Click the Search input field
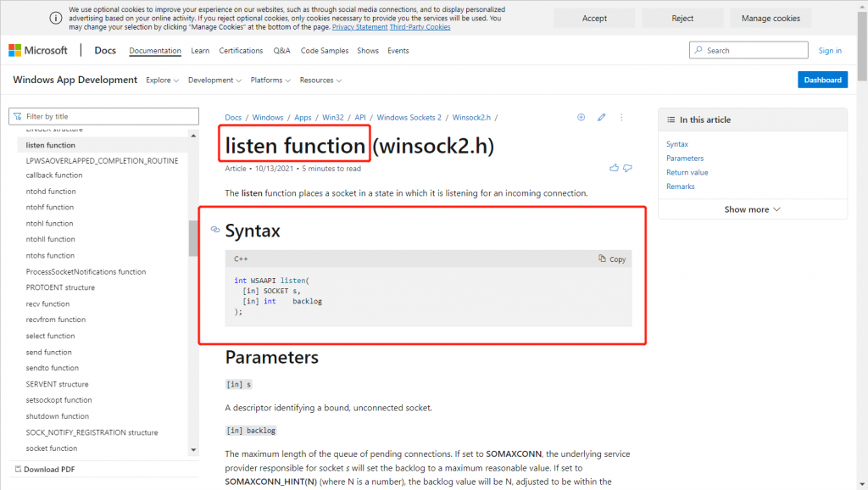The height and width of the screenshot is (490, 868). 748,50
